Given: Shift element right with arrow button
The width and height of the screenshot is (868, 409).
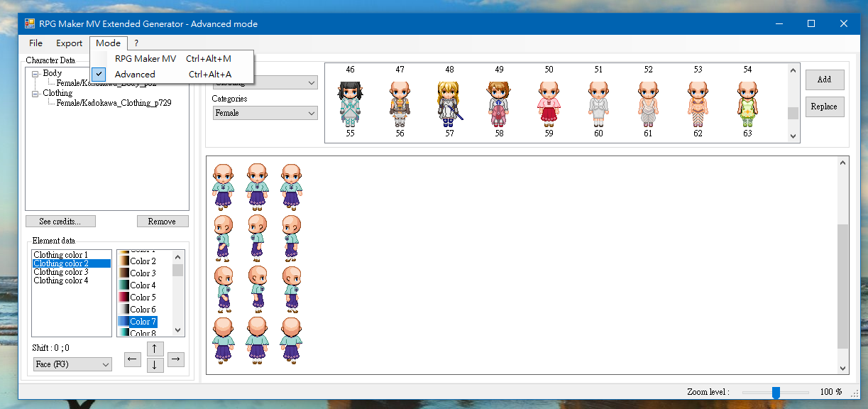Looking at the screenshot, I should pos(176,359).
